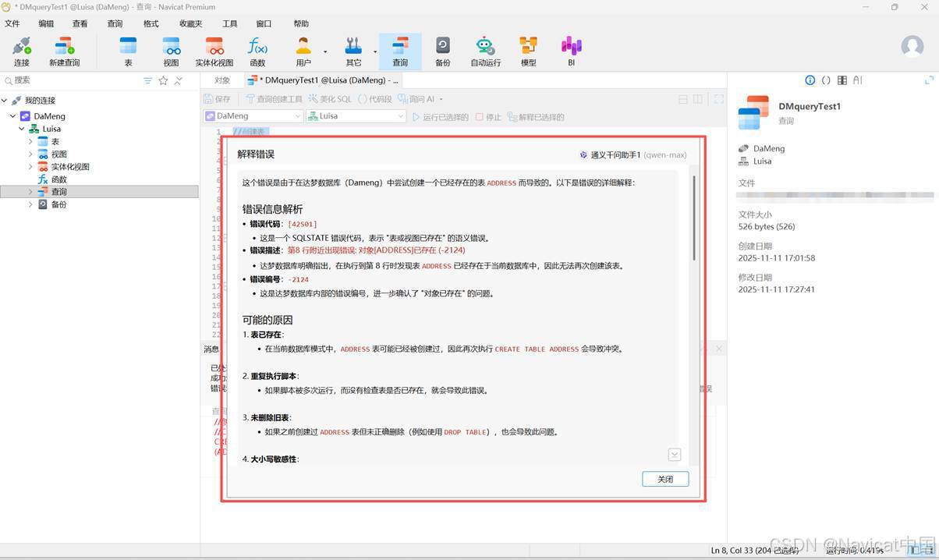939x560 pixels.
Task: Open the 编辑 menu
Action: click(x=46, y=23)
